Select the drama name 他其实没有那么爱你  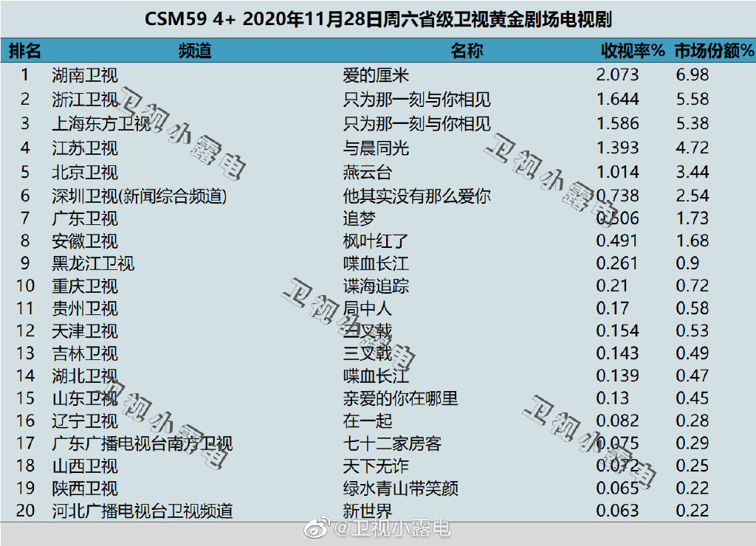click(416, 196)
